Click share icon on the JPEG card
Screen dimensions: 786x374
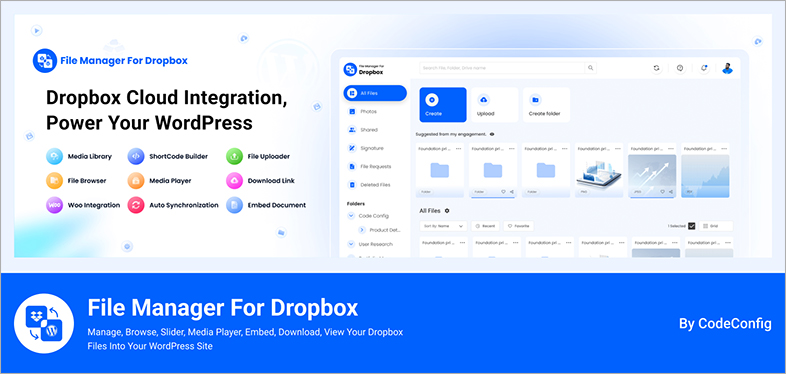click(670, 192)
